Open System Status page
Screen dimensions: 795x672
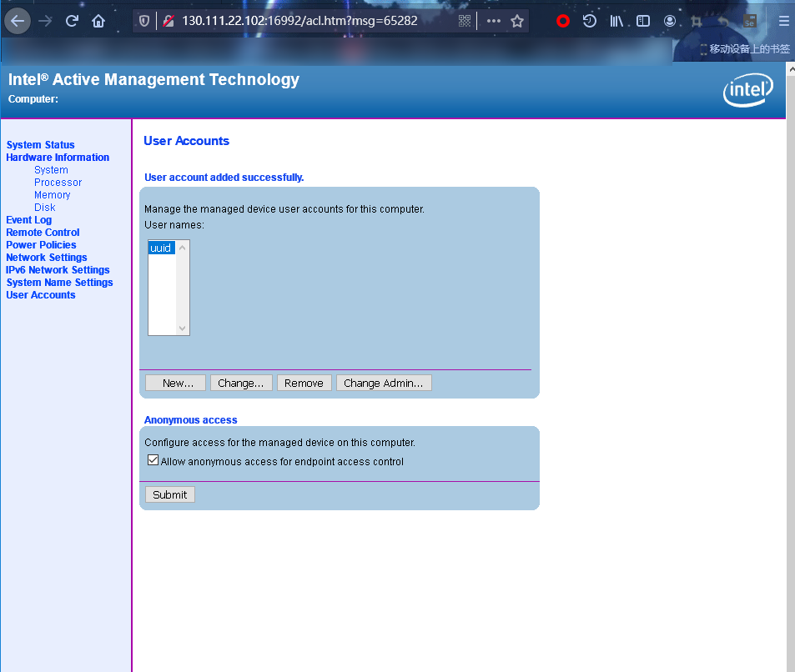pos(41,145)
